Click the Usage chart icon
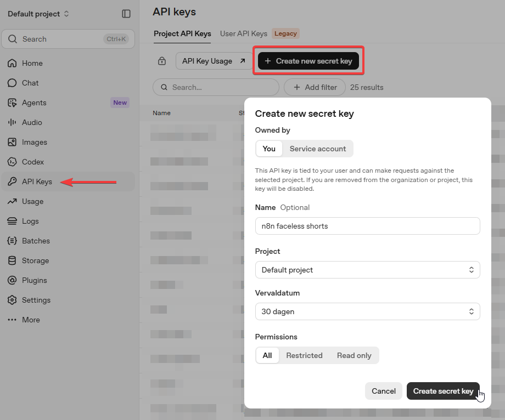 click(x=12, y=201)
